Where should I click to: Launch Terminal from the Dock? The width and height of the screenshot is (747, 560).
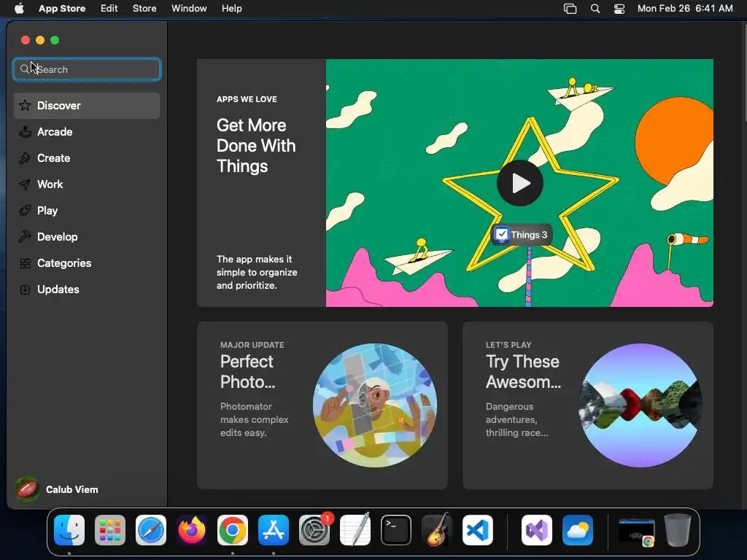(x=396, y=530)
